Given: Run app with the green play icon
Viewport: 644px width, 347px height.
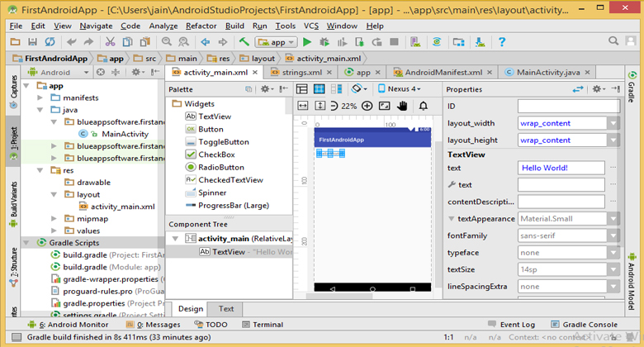Looking at the screenshot, I should tap(307, 42).
